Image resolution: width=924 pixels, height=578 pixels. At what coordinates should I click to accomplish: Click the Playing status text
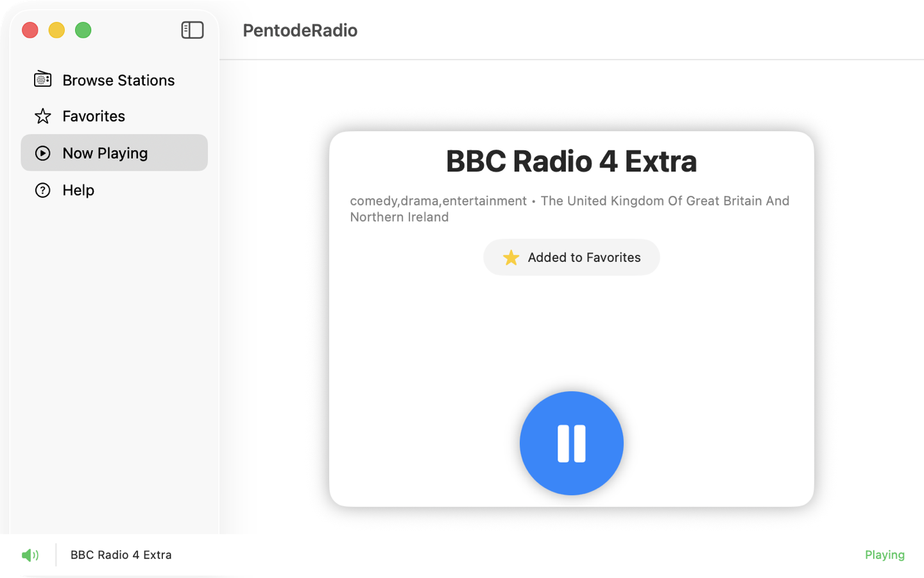click(884, 555)
